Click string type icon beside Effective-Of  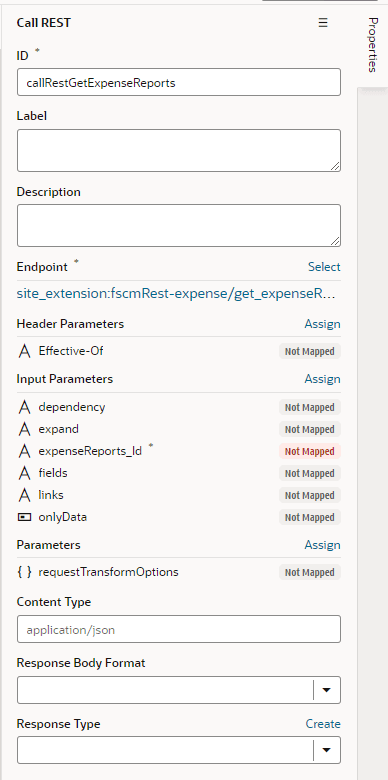(24, 351)
